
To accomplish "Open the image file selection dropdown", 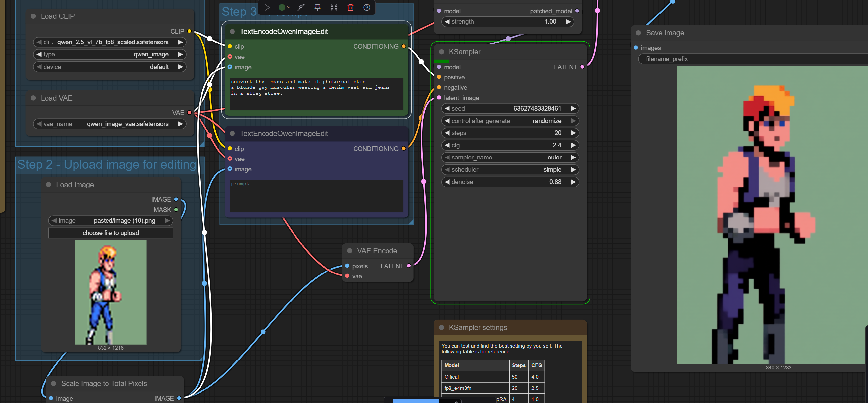I will click(x=110, y=220).
